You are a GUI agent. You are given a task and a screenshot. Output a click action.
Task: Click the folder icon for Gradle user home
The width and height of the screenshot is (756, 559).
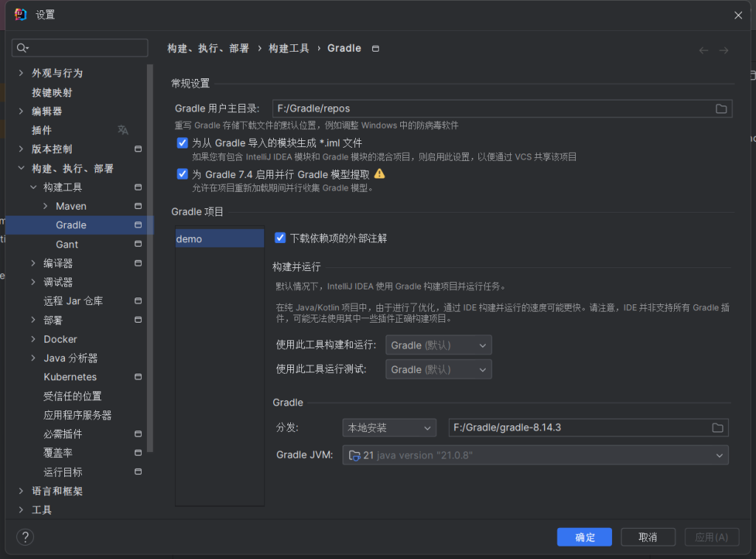click(721, 109)
